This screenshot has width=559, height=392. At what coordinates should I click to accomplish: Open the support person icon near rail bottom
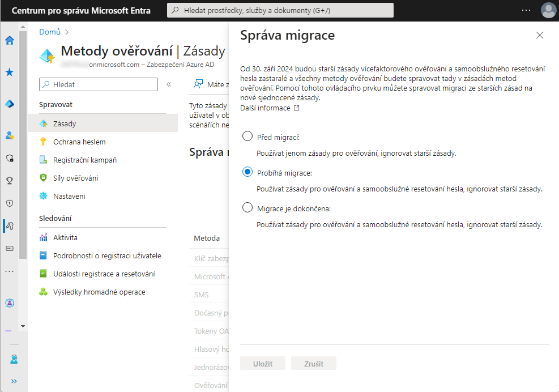click(x=14, y=359)
